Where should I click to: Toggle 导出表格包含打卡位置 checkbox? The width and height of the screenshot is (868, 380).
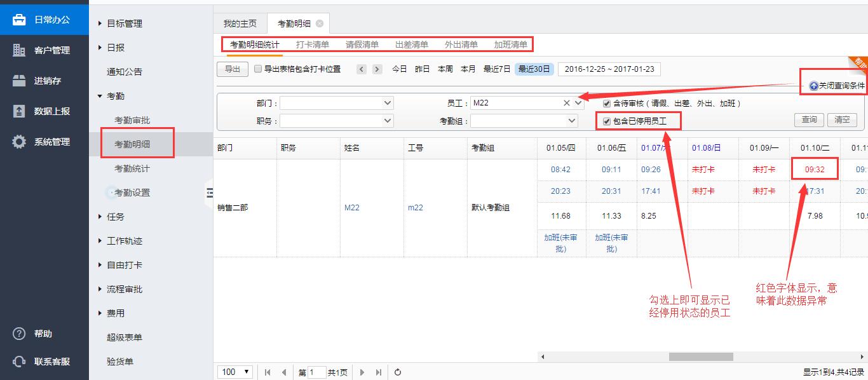click(258, 69)
